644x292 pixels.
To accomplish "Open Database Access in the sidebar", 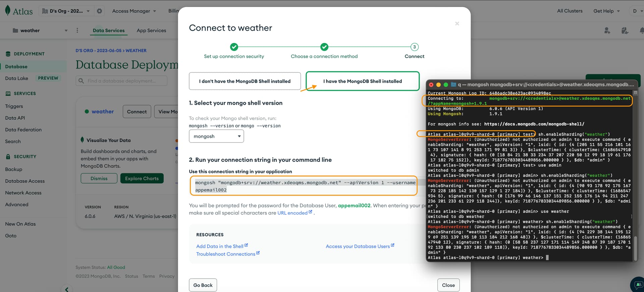I will point(25,181).
